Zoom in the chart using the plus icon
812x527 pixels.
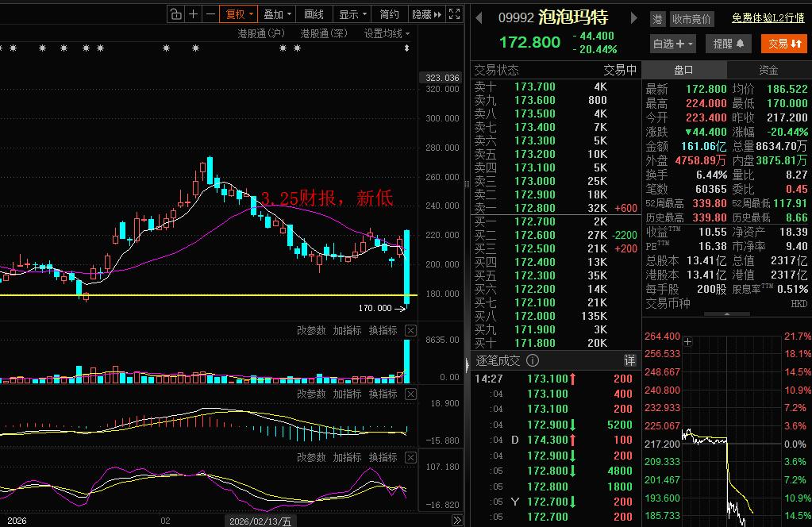coord(192,13)
